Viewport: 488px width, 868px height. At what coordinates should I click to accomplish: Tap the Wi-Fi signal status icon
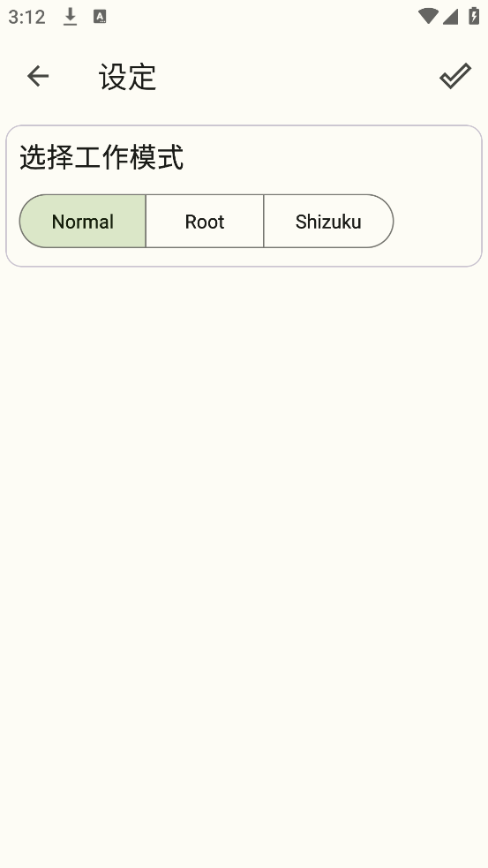point(428,16)
